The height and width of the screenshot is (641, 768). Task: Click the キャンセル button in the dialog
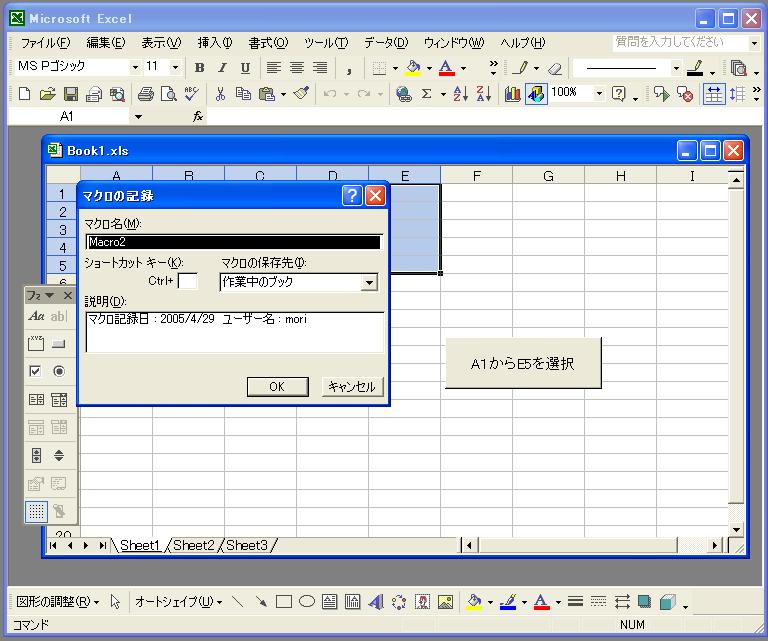[352, 386]
